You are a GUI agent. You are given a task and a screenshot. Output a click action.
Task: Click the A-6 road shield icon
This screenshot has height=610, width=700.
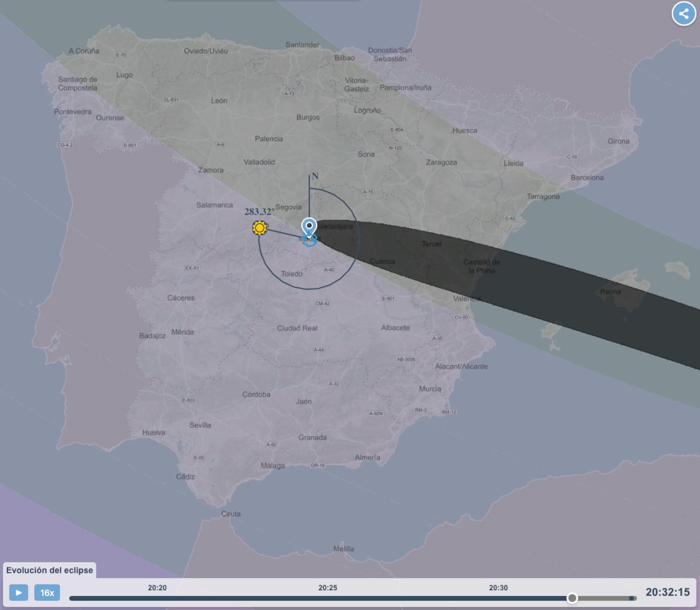220,144
